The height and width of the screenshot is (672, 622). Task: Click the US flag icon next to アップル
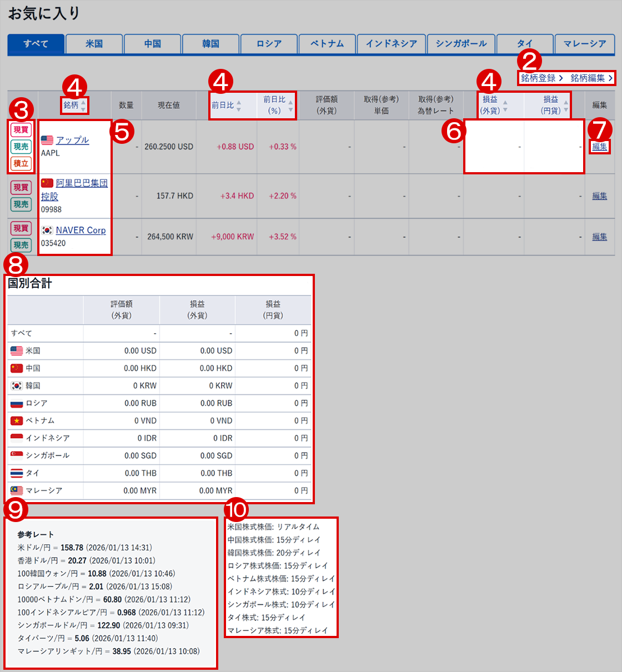[x=48, y=140]
